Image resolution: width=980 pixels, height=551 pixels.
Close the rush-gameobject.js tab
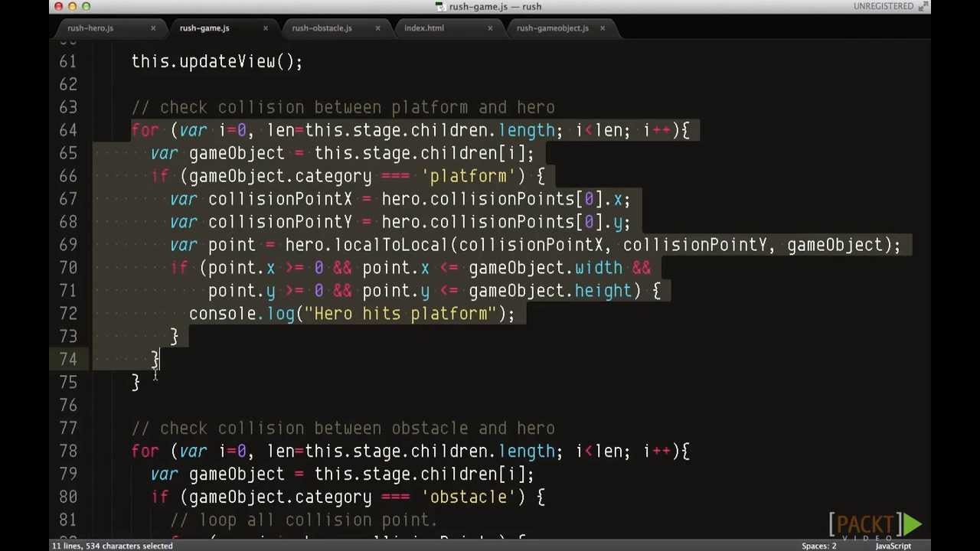click(603, 28)
